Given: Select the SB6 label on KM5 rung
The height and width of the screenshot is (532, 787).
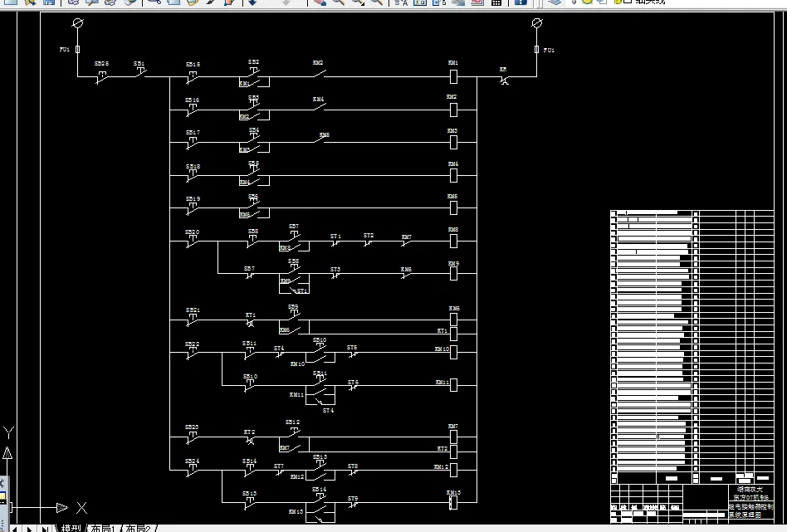Looking at the screenshot, I should pyautogui.click(x=253, y=196).
